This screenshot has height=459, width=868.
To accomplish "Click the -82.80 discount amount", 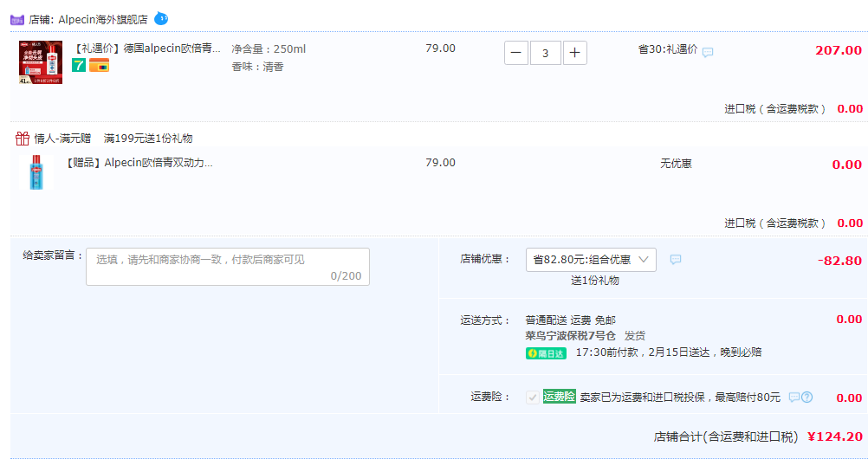I will coord(839,261).
